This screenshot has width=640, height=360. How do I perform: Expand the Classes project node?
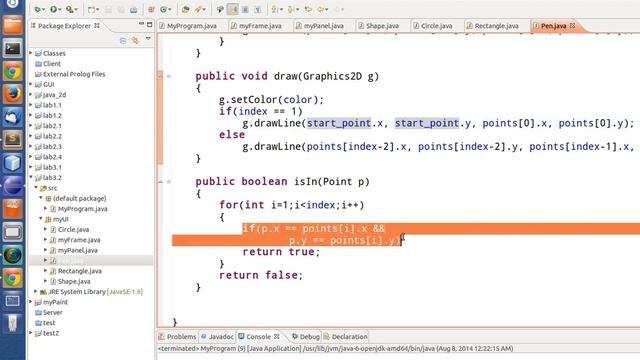pos(31,53)
